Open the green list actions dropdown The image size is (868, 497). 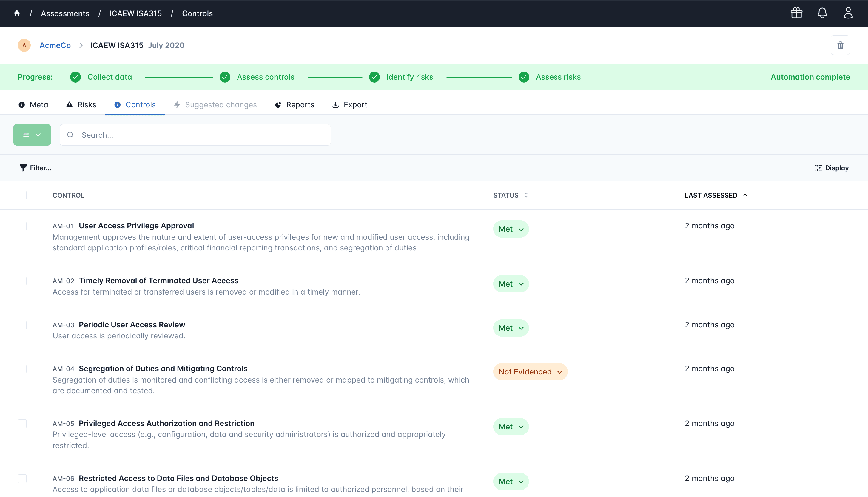[32, 135]
